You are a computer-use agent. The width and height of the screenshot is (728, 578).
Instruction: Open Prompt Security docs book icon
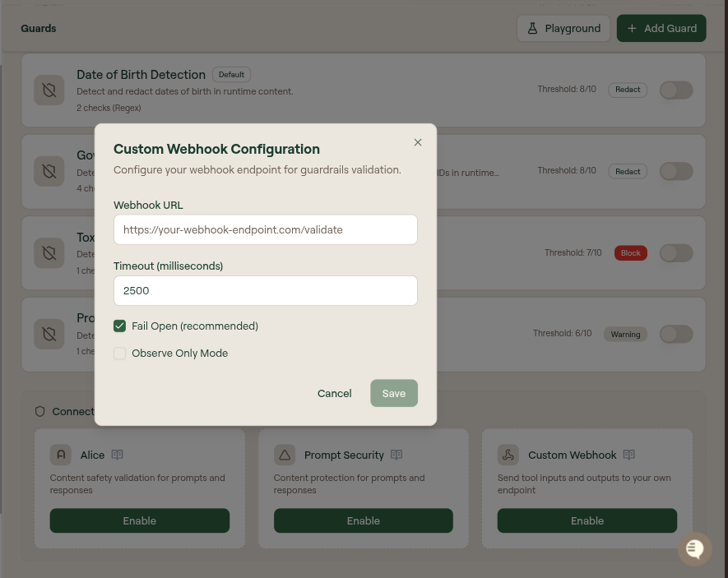[x=396, y=455]
